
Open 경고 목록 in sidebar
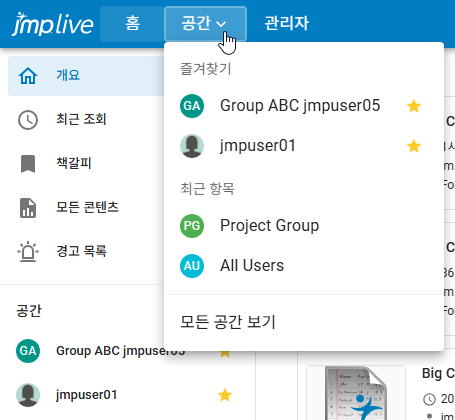[81, 251]
